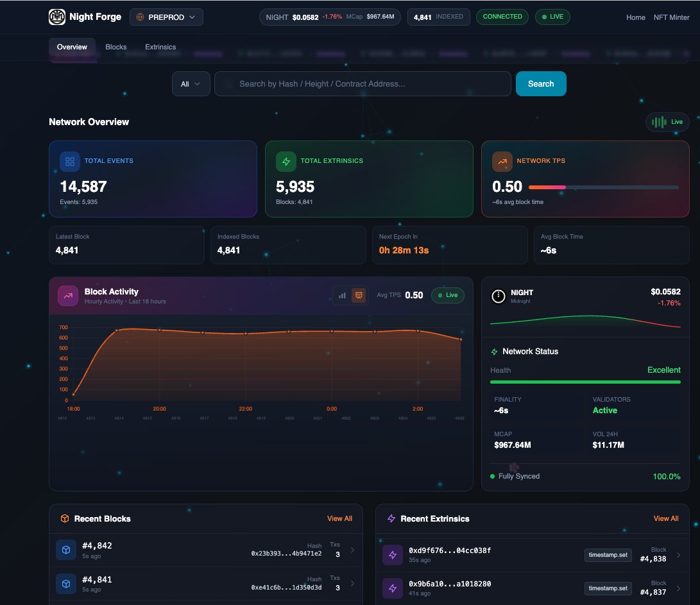Viewport: 700px width, 605px height.
Task: Switch Block Activity to bar chart view
Action: pyautogui.click(x=342, y=295)
